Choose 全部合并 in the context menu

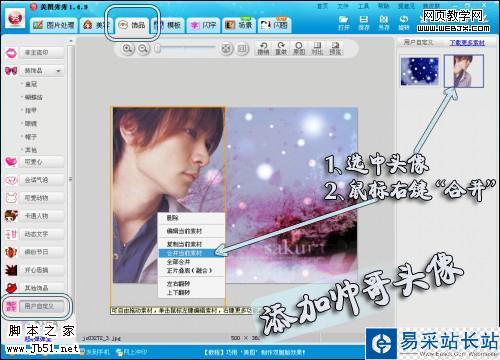tap(191, 262)
